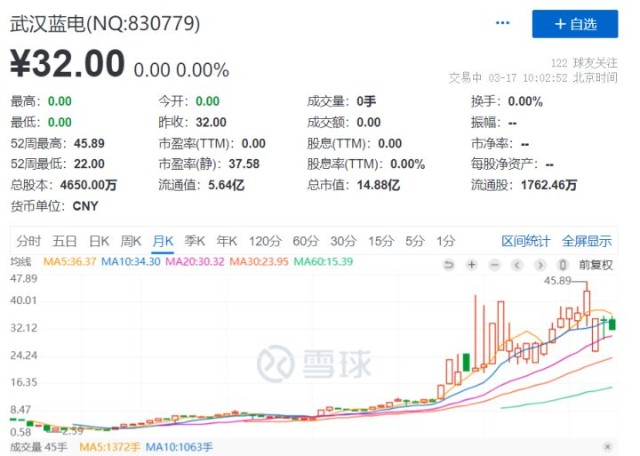Click the 总市值 value 14.88亿
The width and height of the screenshot is (640, 456).
[x=378, y=185]
